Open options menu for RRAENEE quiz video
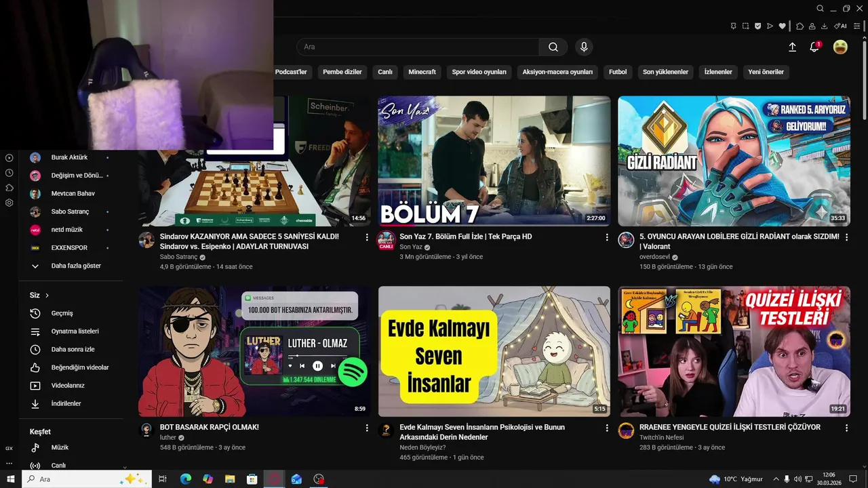This screenshot has height=488, width=868. (846, 428)
